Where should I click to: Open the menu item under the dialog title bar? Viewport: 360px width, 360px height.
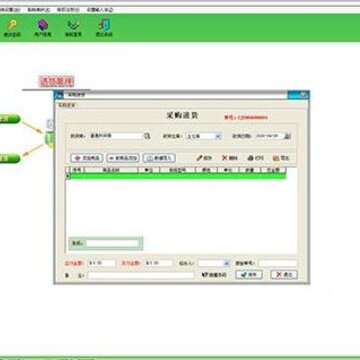point(67,105)
